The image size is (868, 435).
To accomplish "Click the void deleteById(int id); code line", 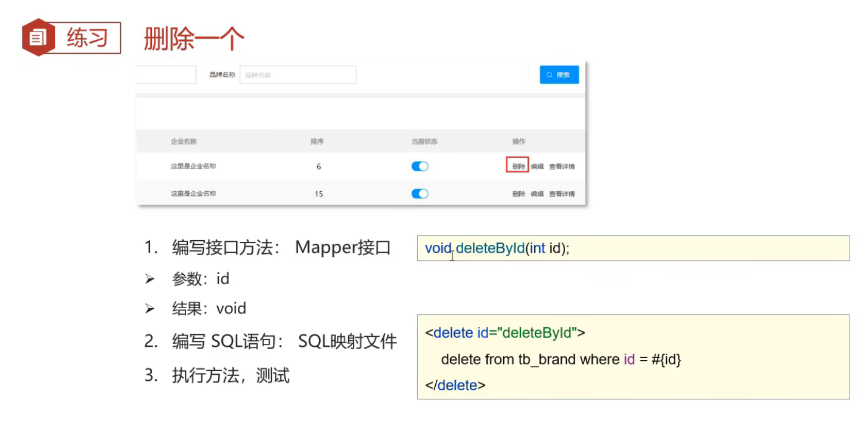I will pos(497,248).
